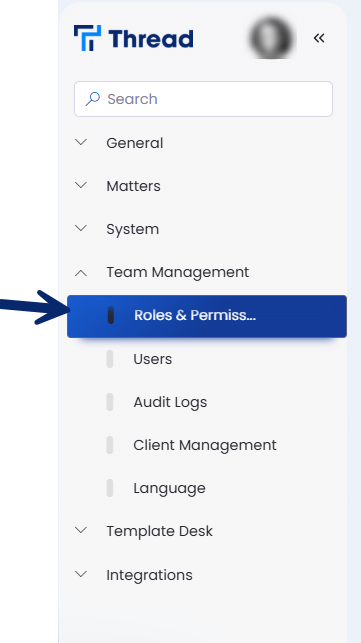Expand the Template Desk chevron
Viewport: 361px width, 643px height.
point(81,530)
